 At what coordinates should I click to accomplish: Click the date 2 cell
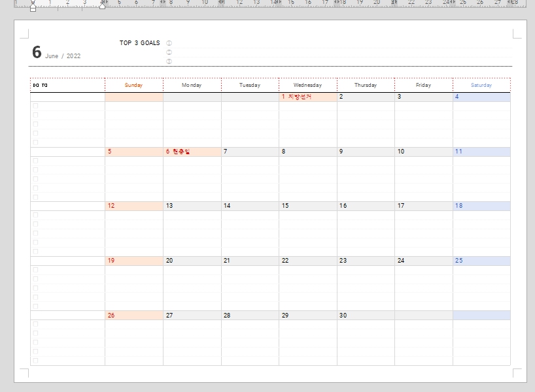point(366,97)
